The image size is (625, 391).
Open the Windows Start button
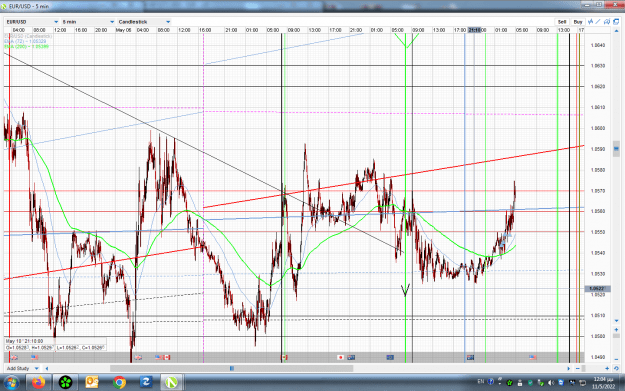(11, 383)
